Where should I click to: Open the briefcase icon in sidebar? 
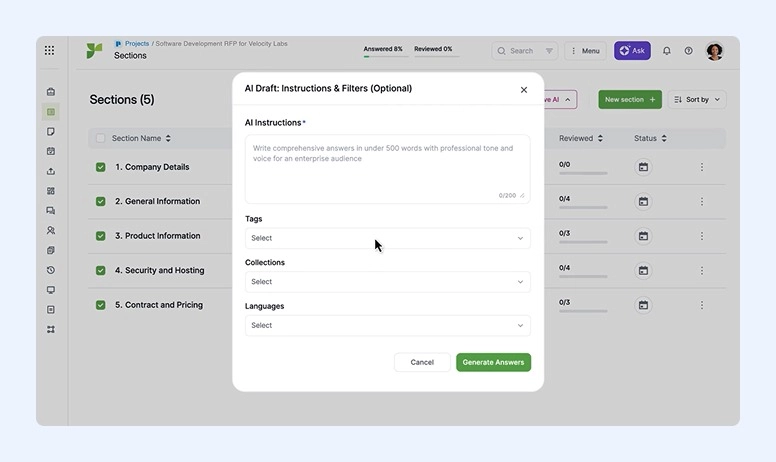[x=50, y=92]
